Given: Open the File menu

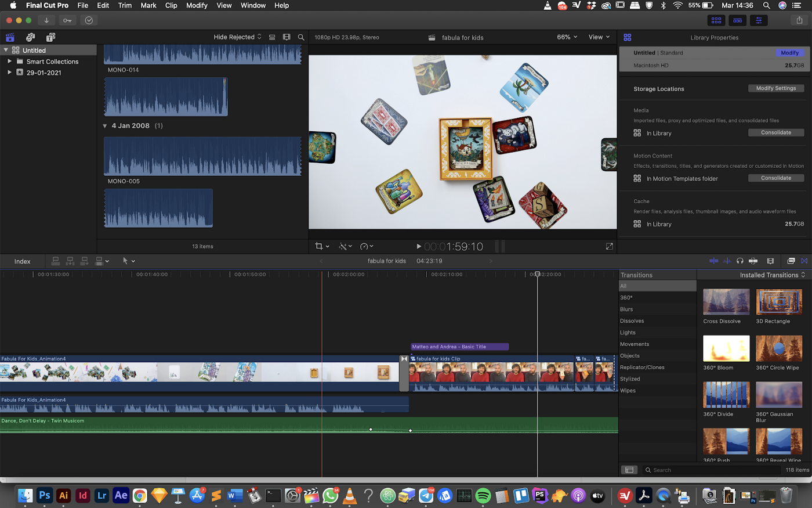Looking at the screenshot, I should pos(83,5).
